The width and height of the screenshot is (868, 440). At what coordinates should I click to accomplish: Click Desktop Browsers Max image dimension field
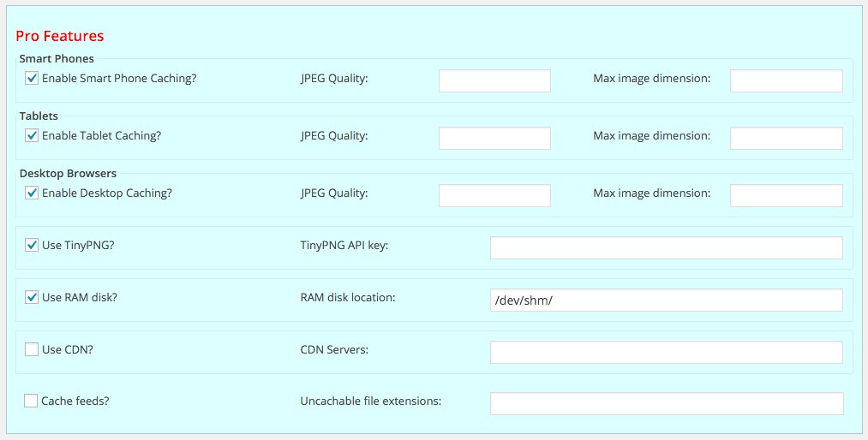786,196
